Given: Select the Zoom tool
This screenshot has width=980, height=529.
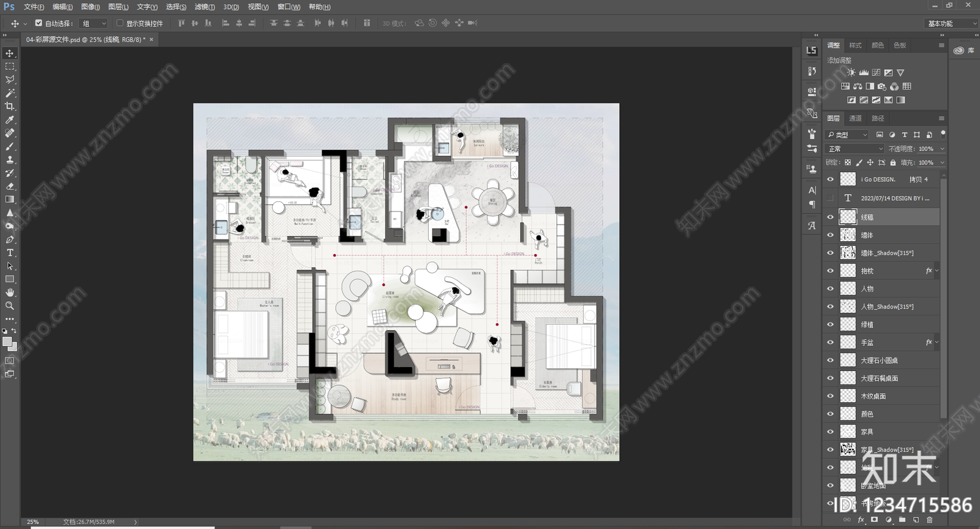Looking at the screenshot, I should [10, 306].
